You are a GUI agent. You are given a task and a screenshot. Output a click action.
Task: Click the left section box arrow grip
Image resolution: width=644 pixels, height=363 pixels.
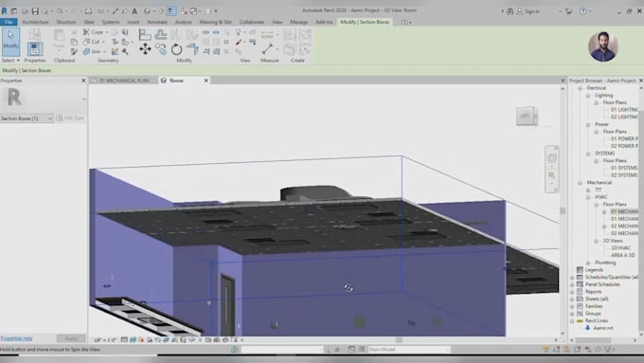(107, 286)
